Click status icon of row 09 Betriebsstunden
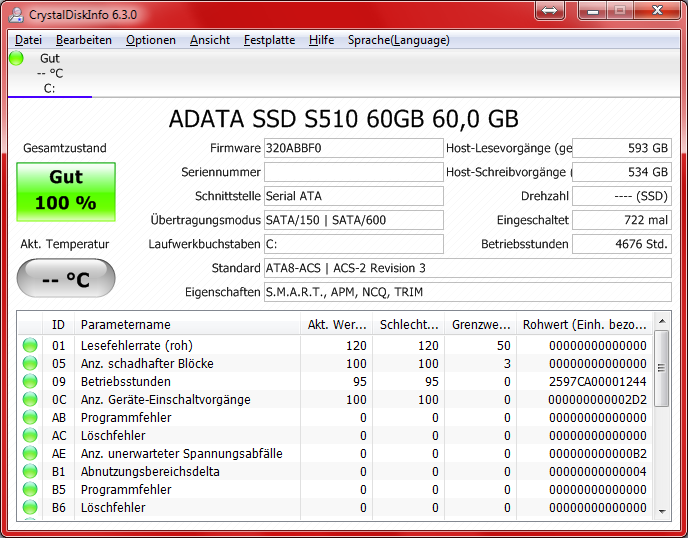The width and height of the screenshot is (692, 542). tap(30, 381)
